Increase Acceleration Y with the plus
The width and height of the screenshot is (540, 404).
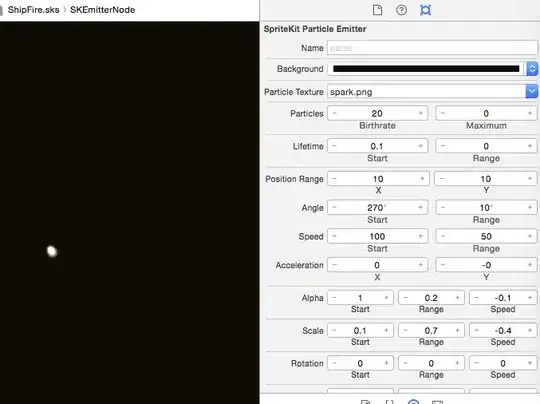pos(530,265)
